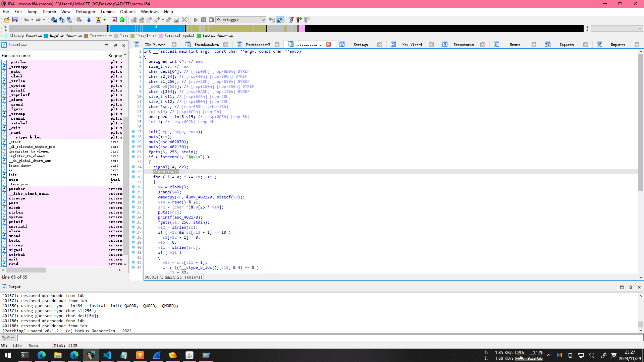This screenshot has width=644, height=362.
Task: Expand the text search A icon dropdown arrow
Action: pos(104,20)
